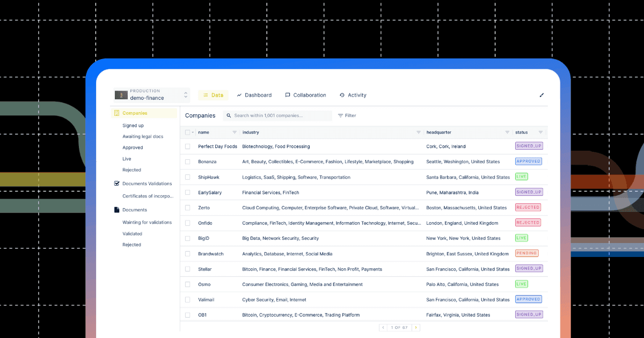Open the industry column filter menu
This screenshot has height=338, width=644.
pos(419,132)
